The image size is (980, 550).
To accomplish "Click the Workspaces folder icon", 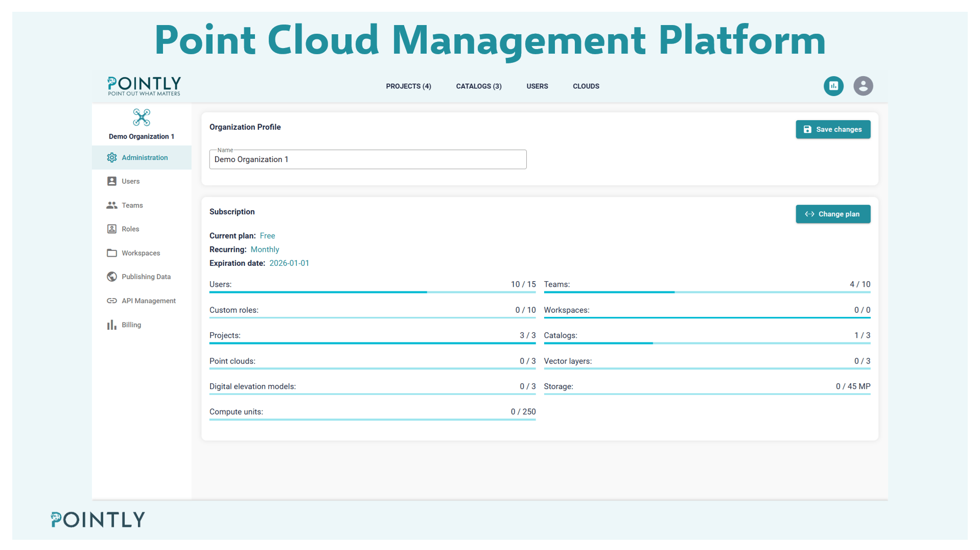I will [x=112, y=253].
